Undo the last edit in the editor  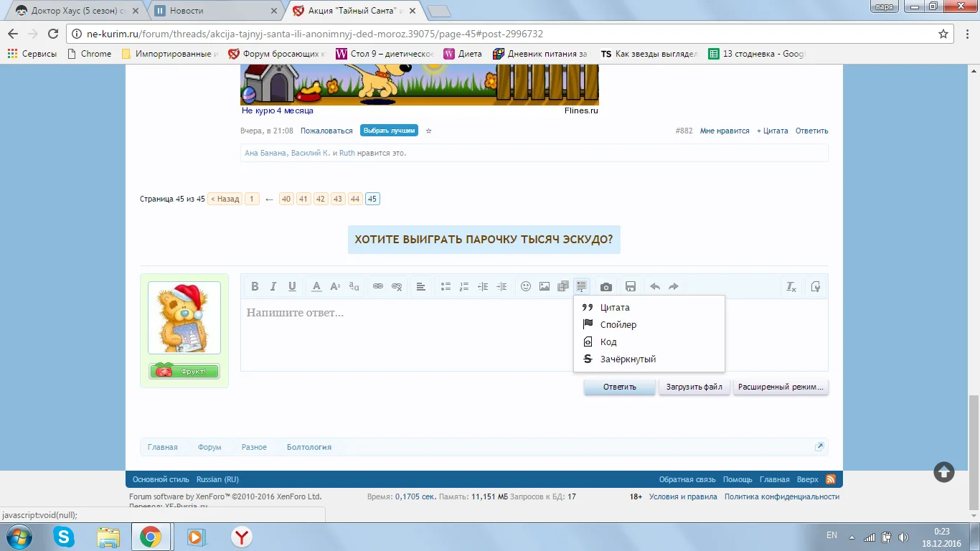[655, 286]
